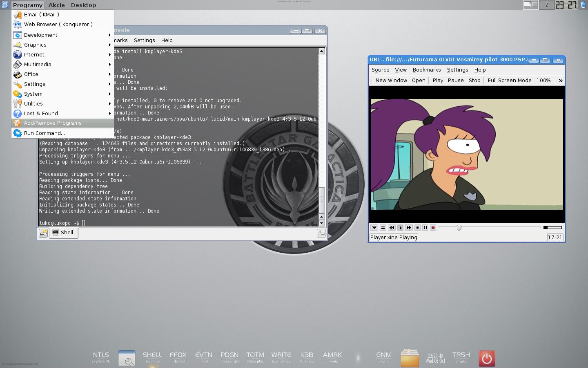This screenshot has width=588, height=368.
Task: Click the 23:27 panel clock
Action: click(x=566, y=5)
